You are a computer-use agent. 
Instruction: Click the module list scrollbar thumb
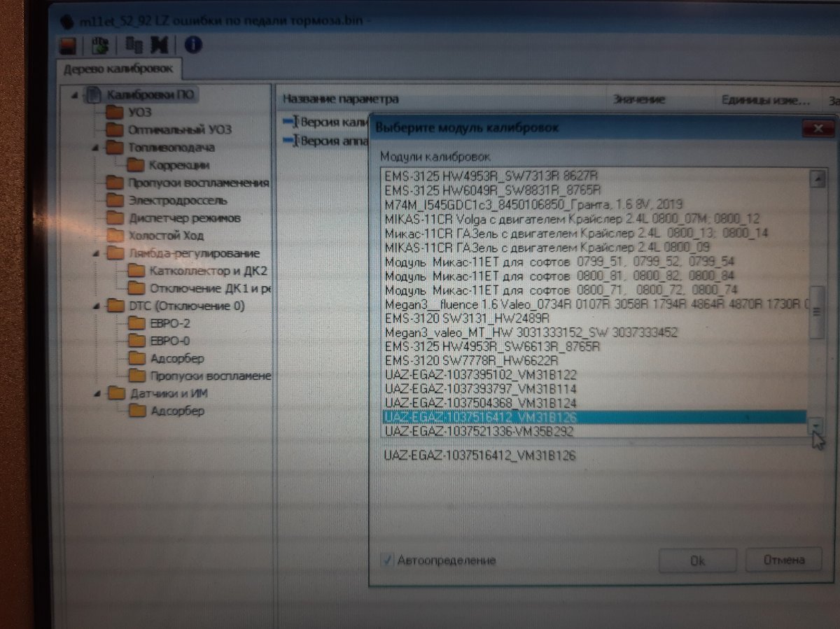816,312
